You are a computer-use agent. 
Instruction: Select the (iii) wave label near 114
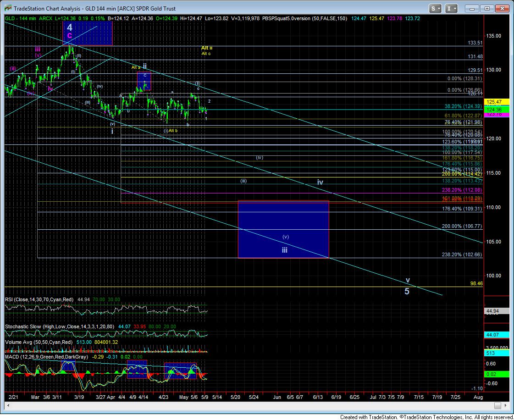[243, 181]
